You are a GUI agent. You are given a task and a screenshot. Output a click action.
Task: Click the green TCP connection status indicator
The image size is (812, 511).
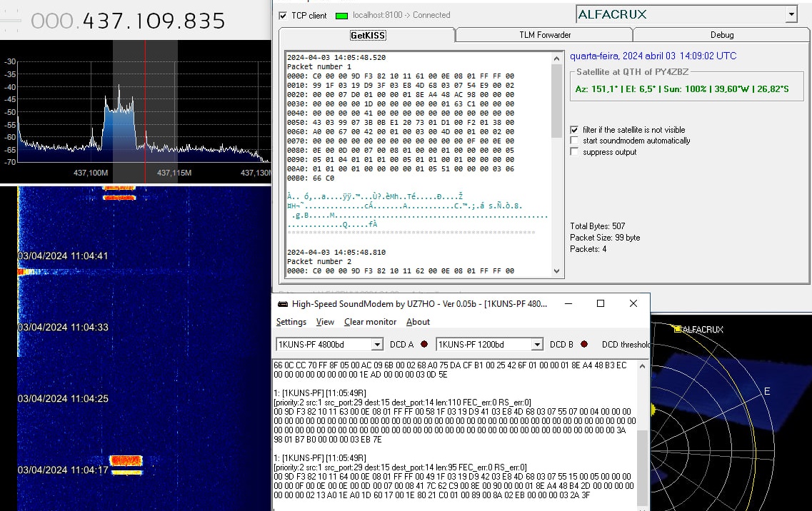(341, 16)
